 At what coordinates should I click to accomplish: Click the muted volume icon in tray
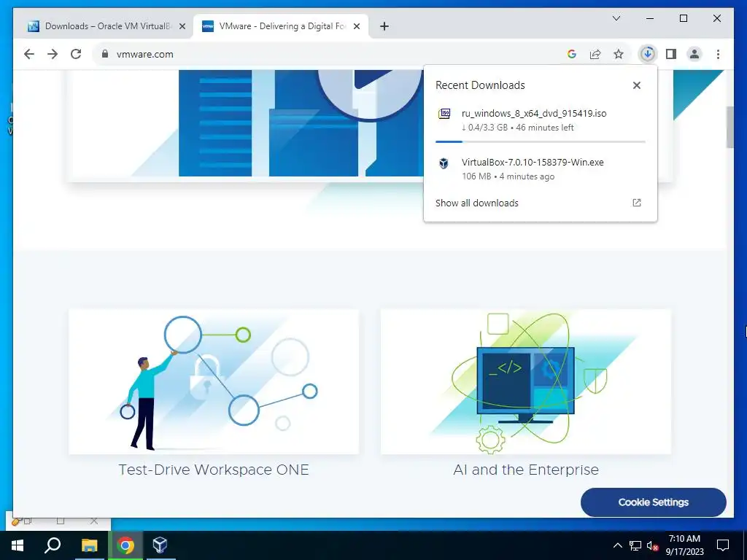pos(653,545)
